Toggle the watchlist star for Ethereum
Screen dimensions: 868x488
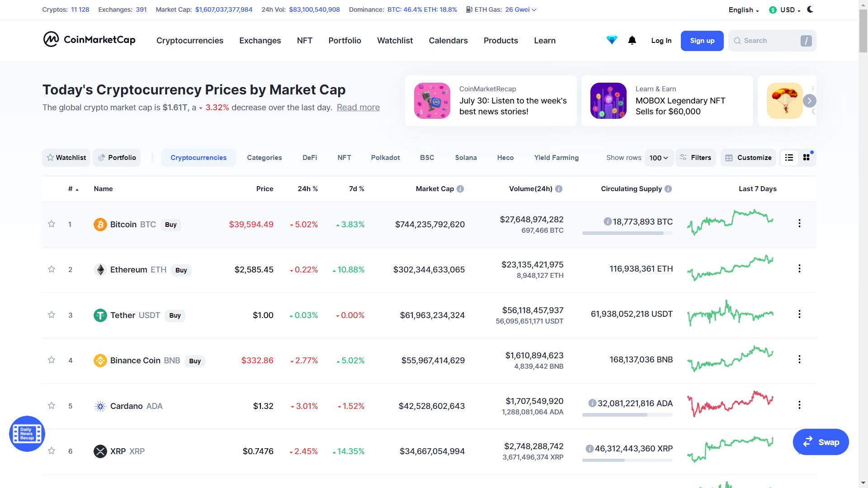pyautogui.click(x=52, y=269)
